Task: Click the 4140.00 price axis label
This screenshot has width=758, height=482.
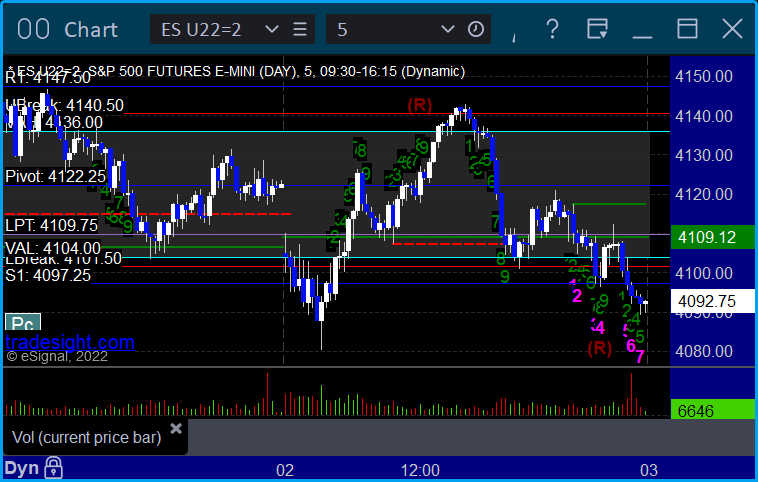Action: (703, 116)
